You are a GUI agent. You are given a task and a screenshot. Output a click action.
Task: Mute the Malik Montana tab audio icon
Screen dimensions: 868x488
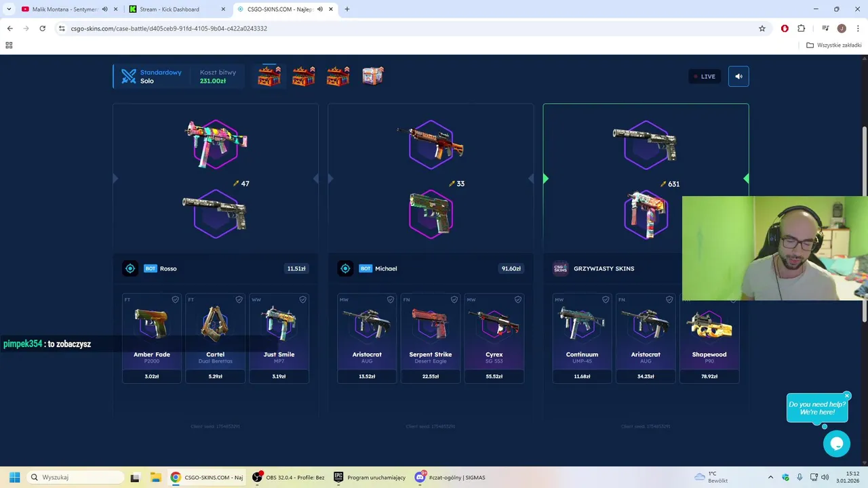point(104,9)
